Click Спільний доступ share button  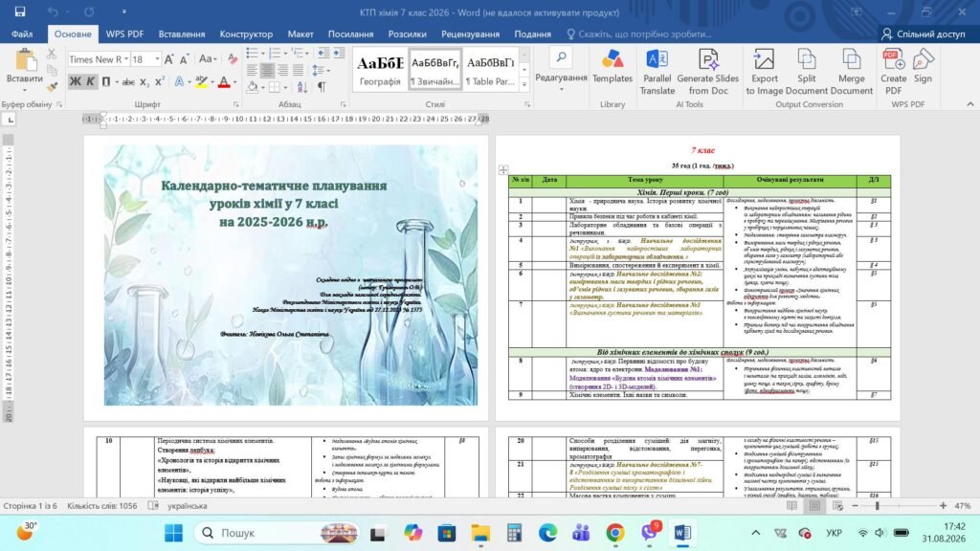(924, 33)
